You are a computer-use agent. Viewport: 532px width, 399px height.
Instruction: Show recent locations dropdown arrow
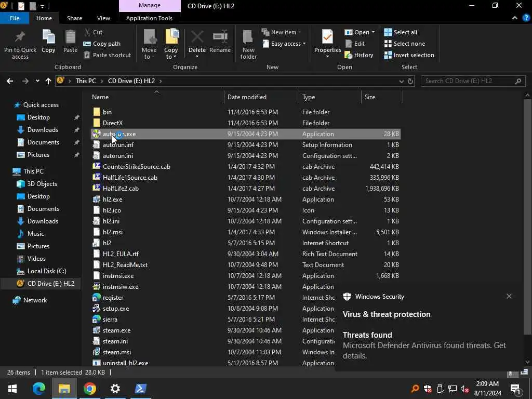pos(37,81)
